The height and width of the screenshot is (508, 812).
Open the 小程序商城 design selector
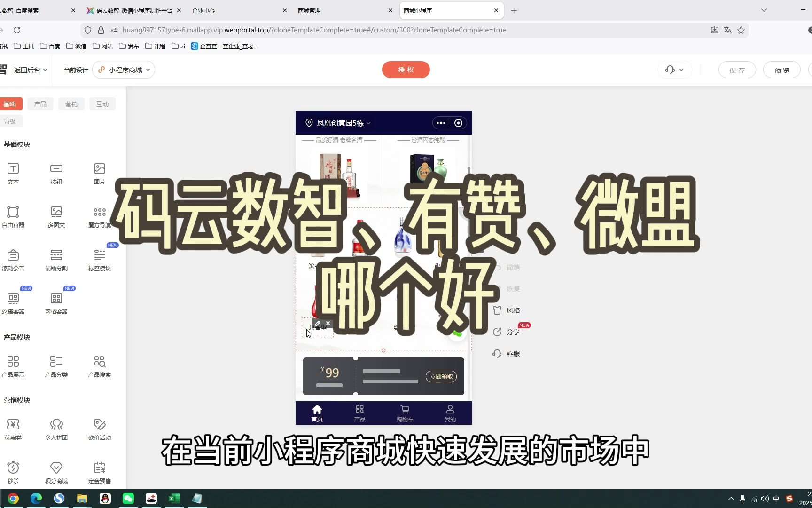click(124, 70)
